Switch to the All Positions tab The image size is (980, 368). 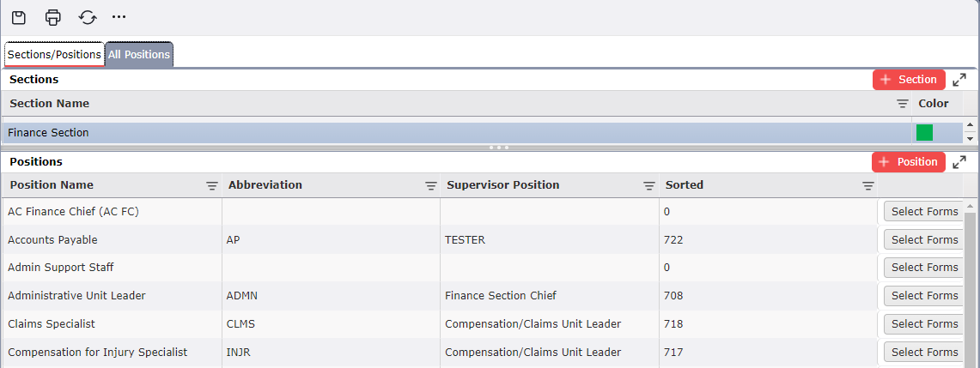point(139,55)
